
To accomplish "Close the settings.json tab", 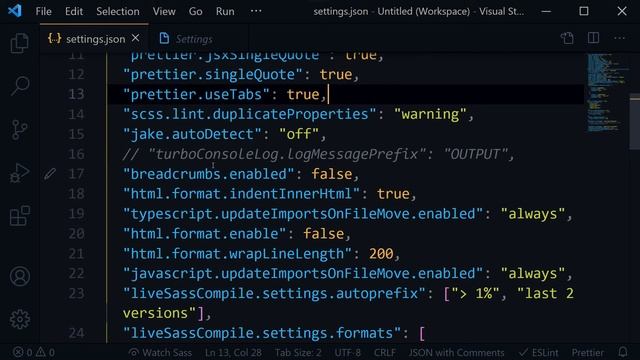I will (x=136, y=38).
